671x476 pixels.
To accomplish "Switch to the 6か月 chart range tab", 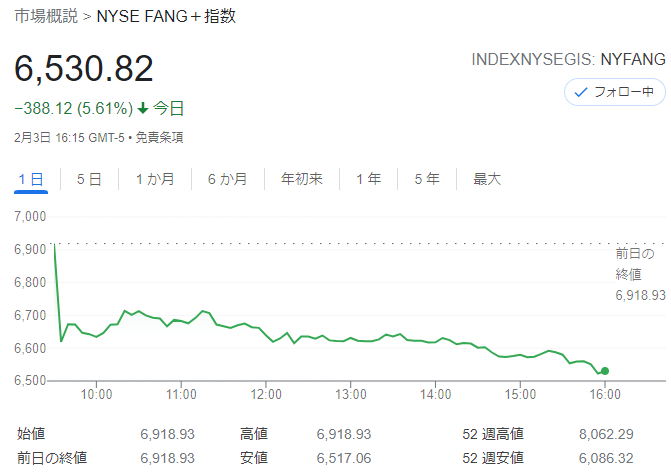I will (x=228, y=179).
